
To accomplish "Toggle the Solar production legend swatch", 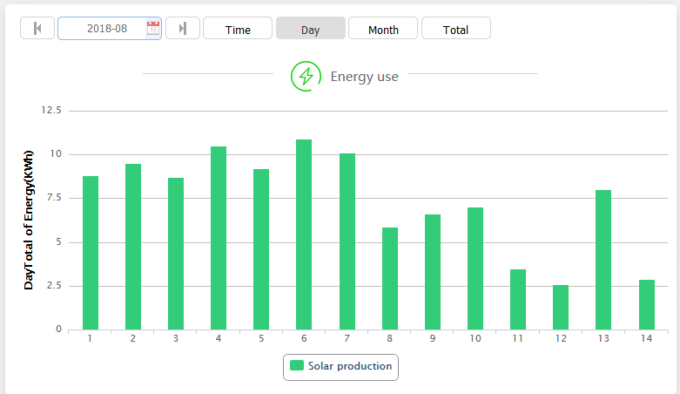I will 297,365.
